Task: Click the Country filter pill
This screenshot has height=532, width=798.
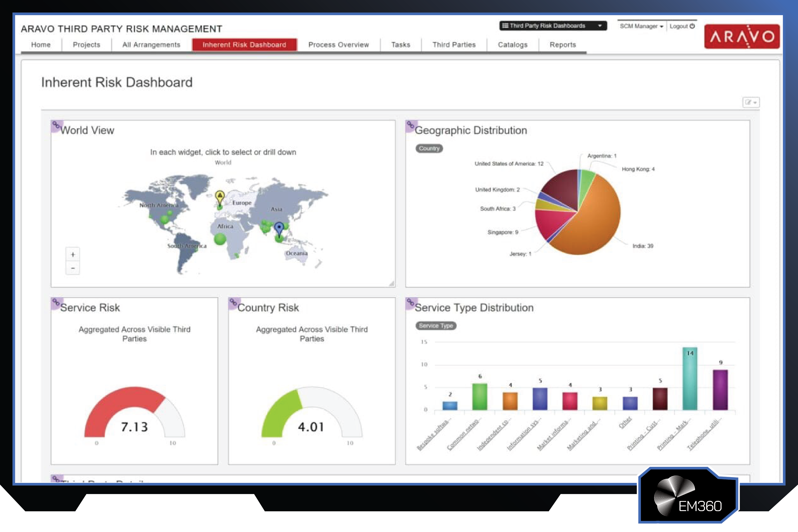Action: click(x=429, y=148)
